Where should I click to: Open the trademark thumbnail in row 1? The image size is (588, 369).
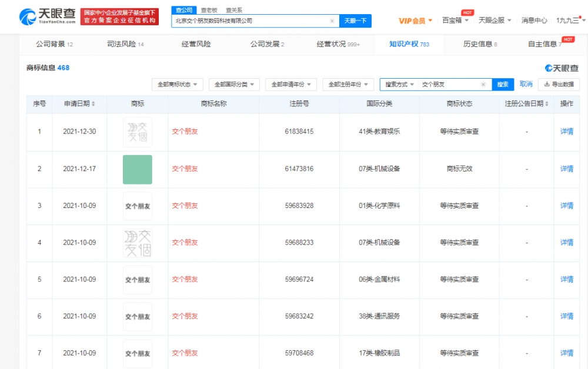(x=138, y=132)
